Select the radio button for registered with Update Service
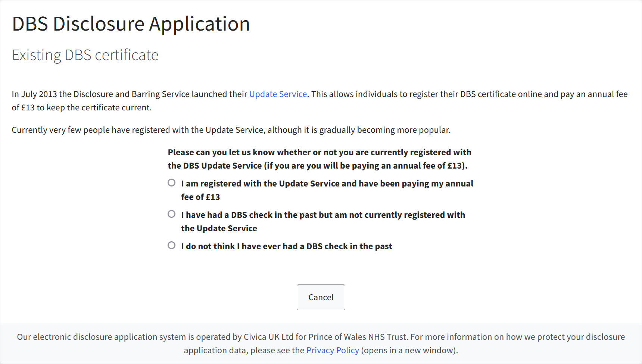This screenshot has width=642, height=364. point(171,183)
